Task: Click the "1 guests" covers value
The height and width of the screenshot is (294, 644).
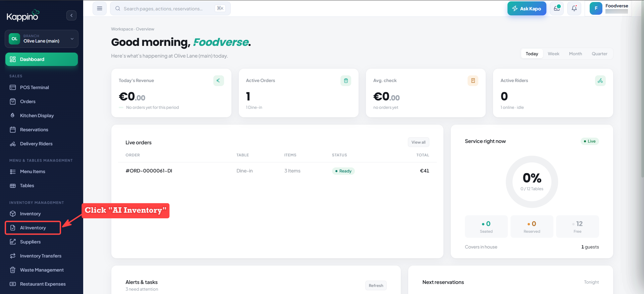Action: click(x=590, y=247)
